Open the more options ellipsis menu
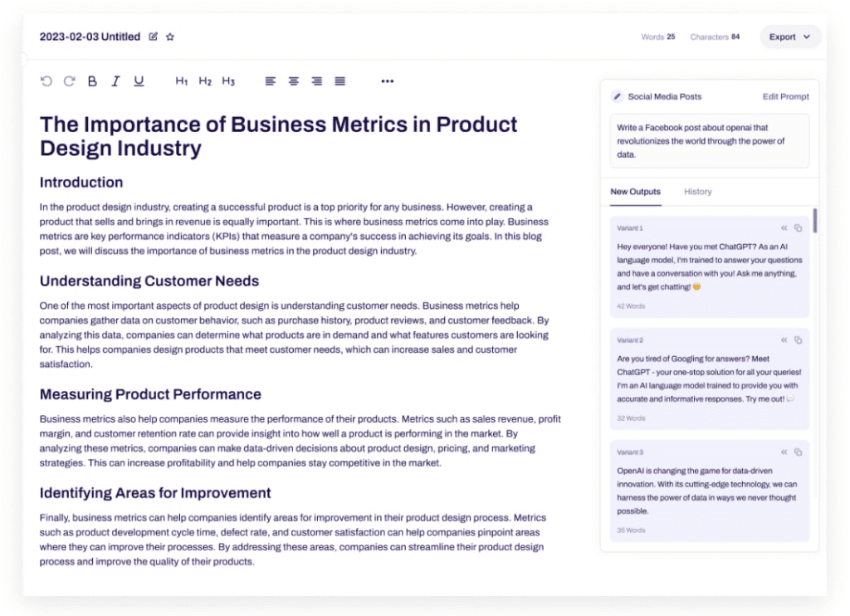The width and height of the screenshot is (850, 616). [387, 81]
